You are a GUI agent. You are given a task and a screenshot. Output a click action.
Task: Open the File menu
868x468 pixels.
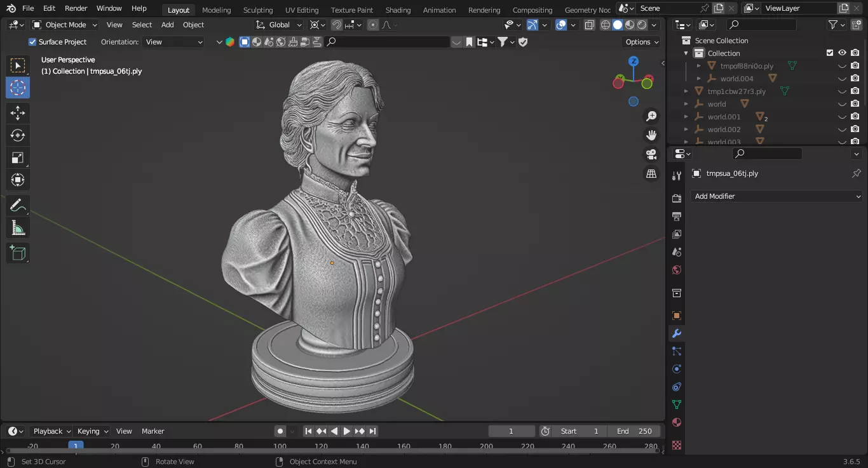28,8
